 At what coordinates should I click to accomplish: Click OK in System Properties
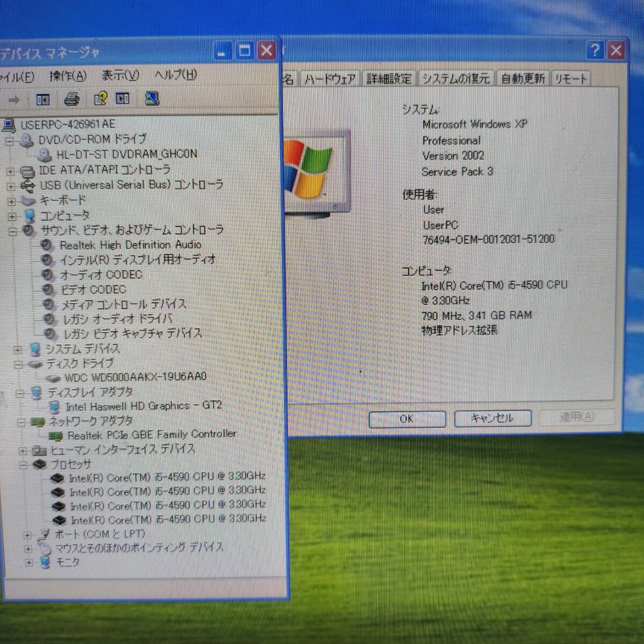pyautogui.click(x=407, y=419)
